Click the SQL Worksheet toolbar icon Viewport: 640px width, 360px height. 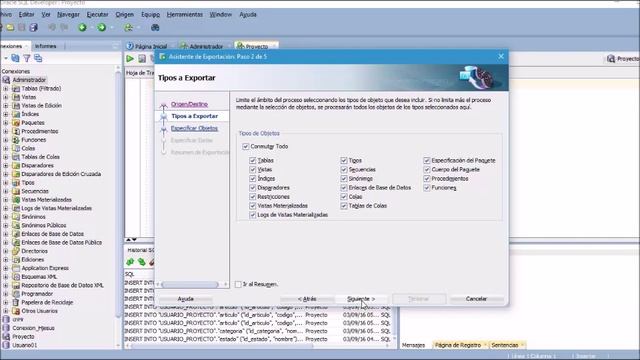click(x=129, y=28)
